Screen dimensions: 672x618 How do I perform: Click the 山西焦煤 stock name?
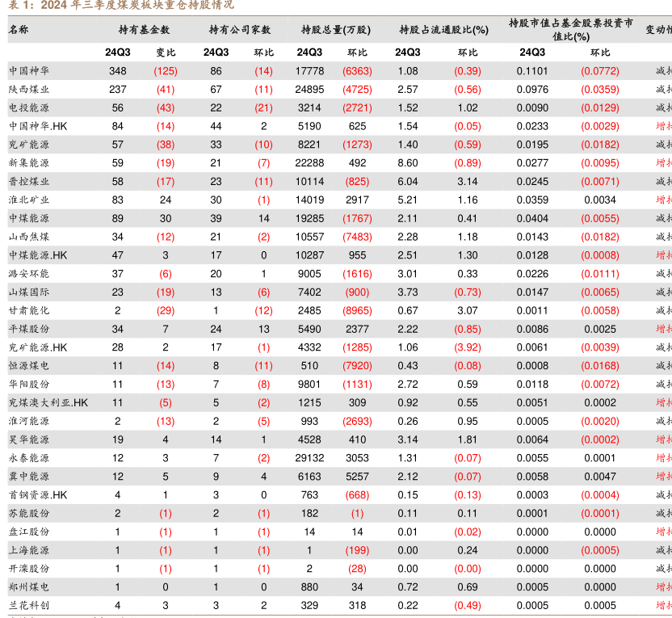coord(29,237)
